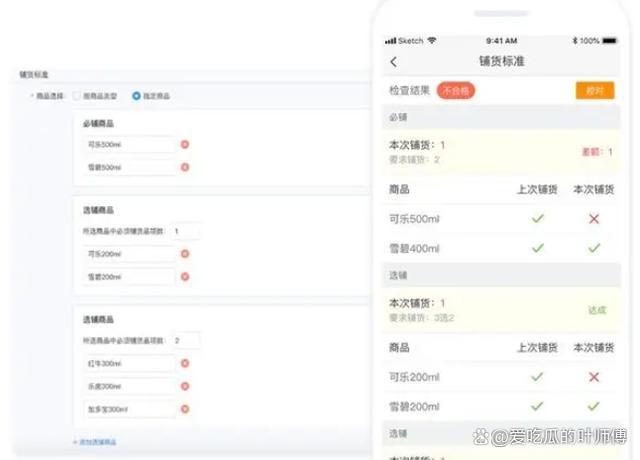Tap the back arrow in the phone header

pyautogui.click(x=393, y=62)
